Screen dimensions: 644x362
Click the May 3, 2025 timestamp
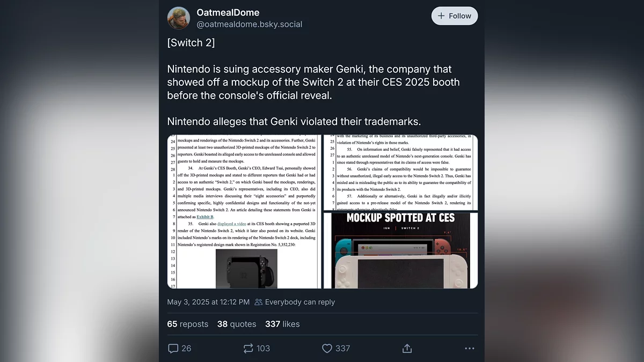tap(208, 302)
